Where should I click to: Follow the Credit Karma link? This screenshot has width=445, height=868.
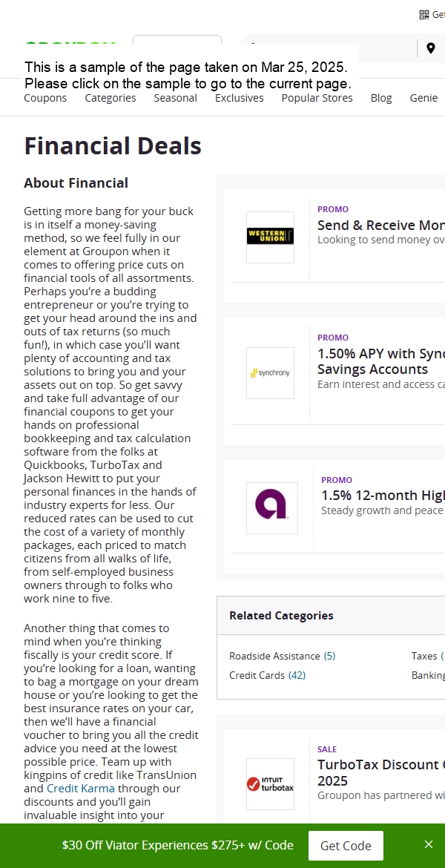coord(81,789)
